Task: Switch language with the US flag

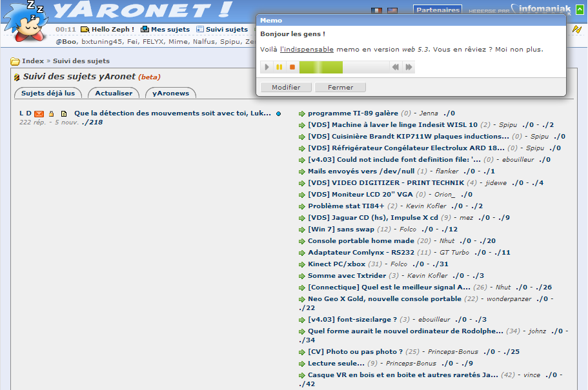Action: point(392,11)
